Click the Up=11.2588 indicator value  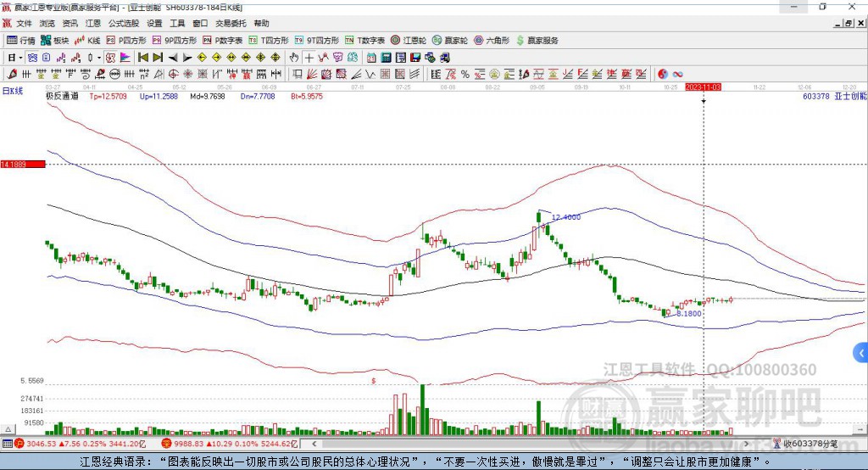point(159,97)
